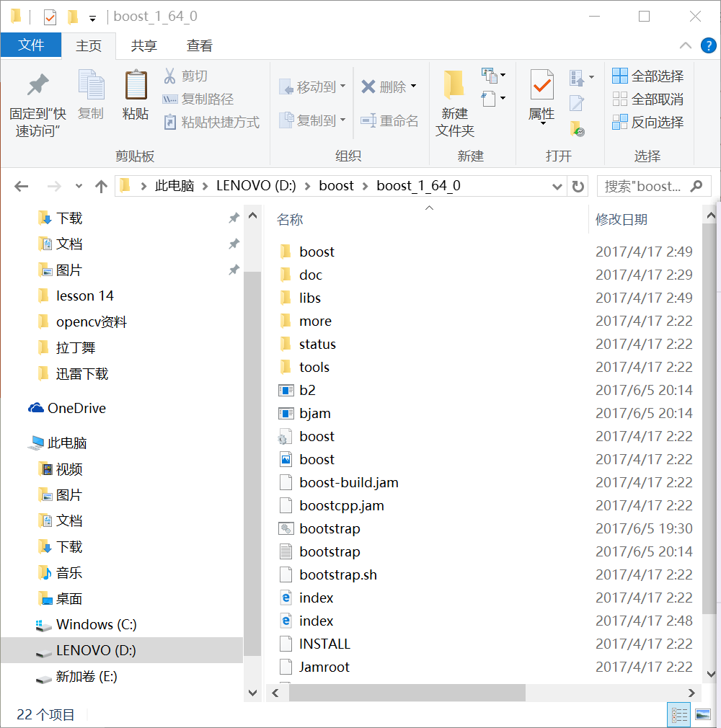Select the bootstrap.sh file

coord(338,574)
